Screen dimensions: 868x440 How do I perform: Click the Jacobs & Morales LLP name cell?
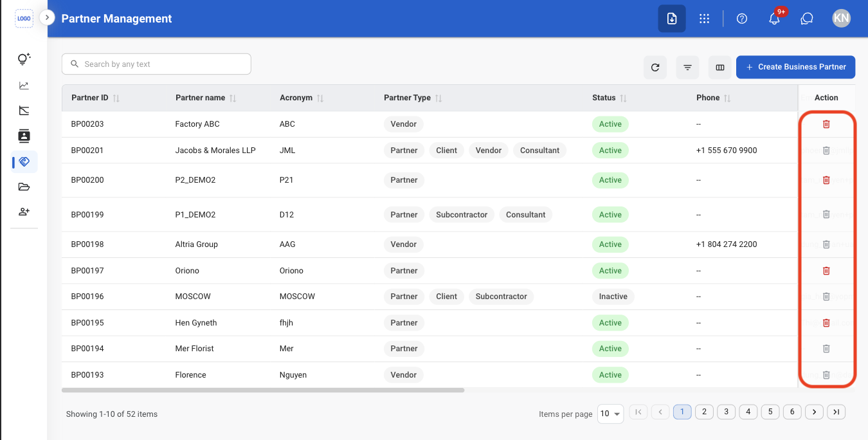[215, 151]
